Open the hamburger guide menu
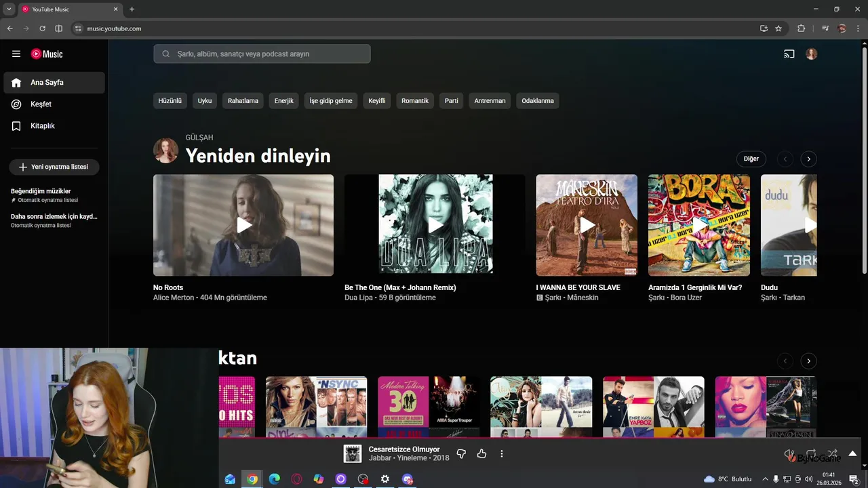Screen dimensions: 868x488 16,54
